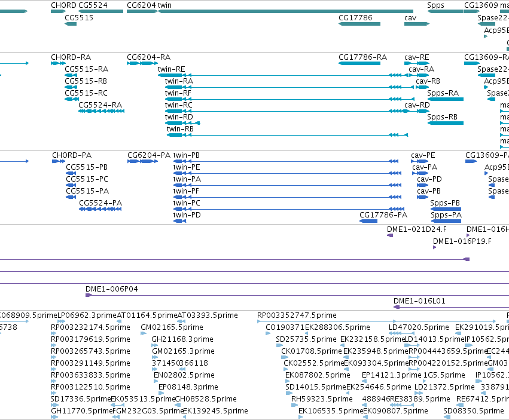509x420 pixels.
Task: Click the Spps-PB protein label
Action: pos(445,203)
